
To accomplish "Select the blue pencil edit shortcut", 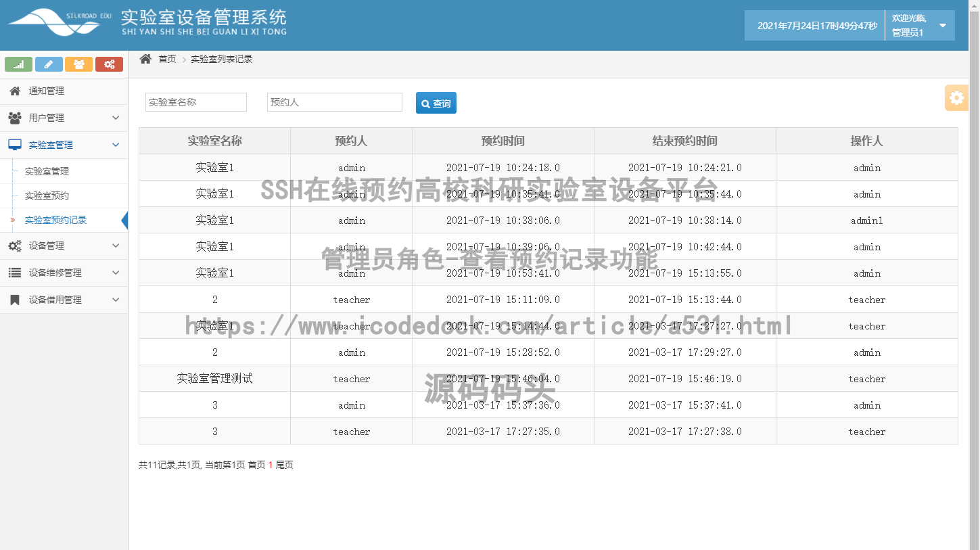I will coord(49,64).
